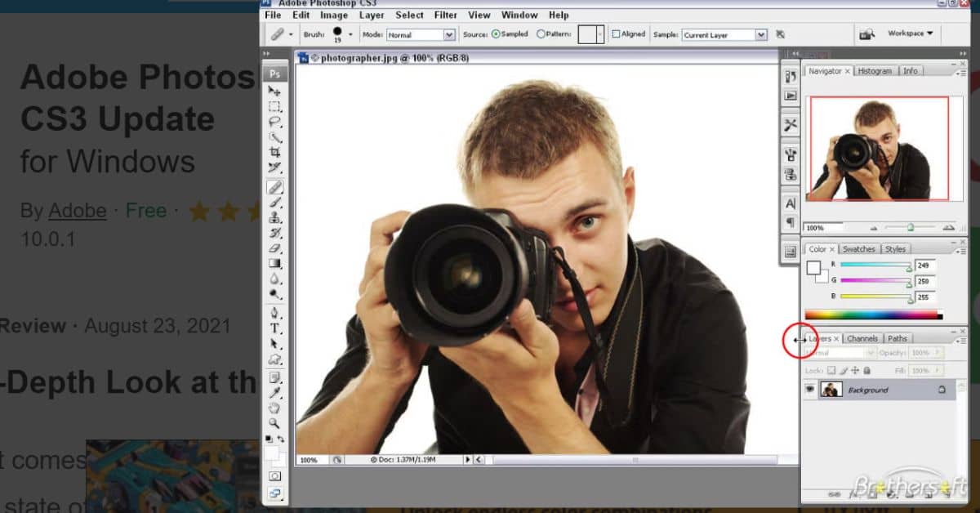
Task: Zoom in button in Navigator panel
Action: 947,228
